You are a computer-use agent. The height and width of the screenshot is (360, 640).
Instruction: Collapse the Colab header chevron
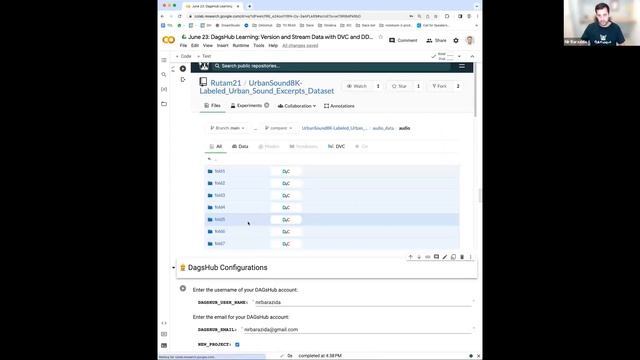click(x=472, y=56)
